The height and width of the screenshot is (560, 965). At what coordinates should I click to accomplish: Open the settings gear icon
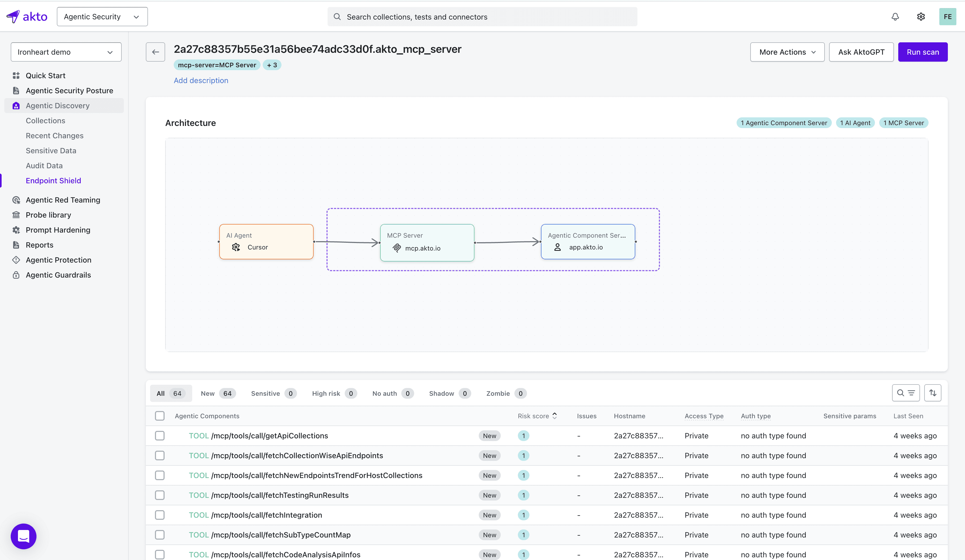point(921,16)
